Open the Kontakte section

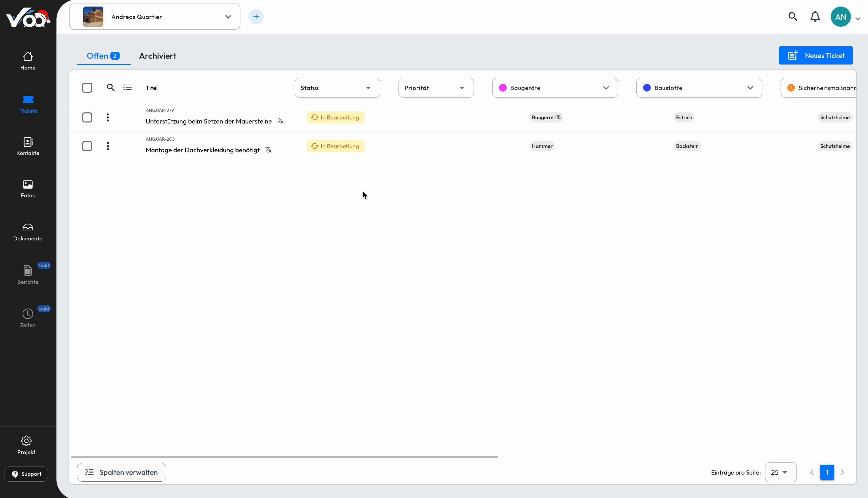[27, 146]
